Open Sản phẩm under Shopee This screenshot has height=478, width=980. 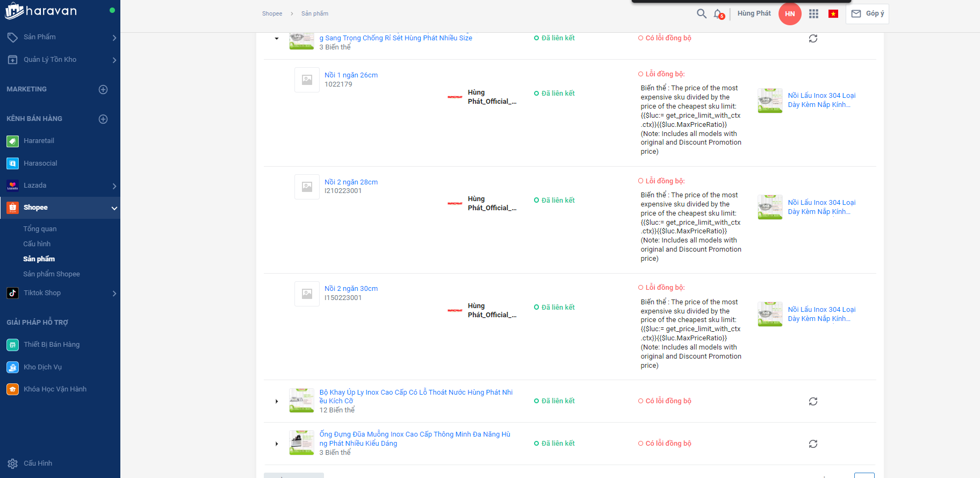(39, 259)
